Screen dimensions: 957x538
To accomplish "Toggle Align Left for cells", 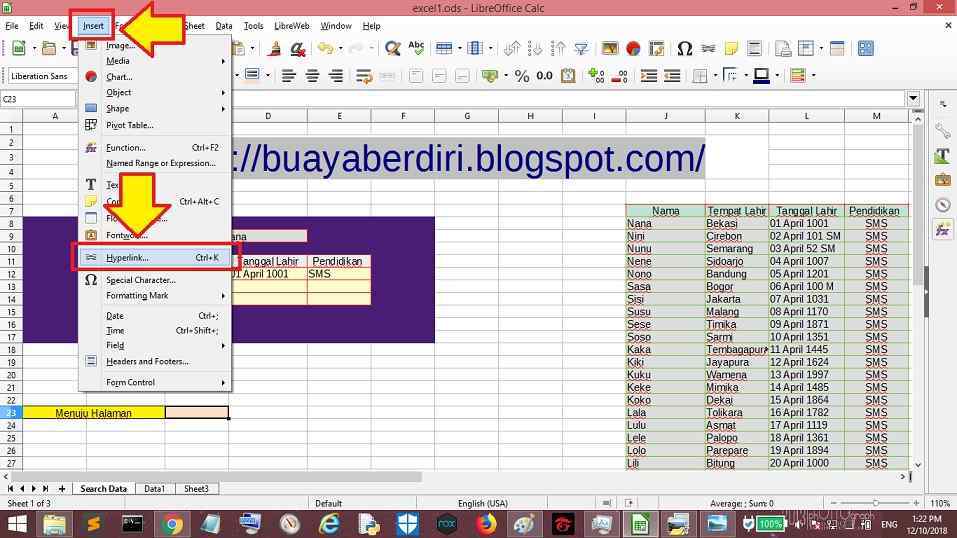I will click(x=289, y=76).
